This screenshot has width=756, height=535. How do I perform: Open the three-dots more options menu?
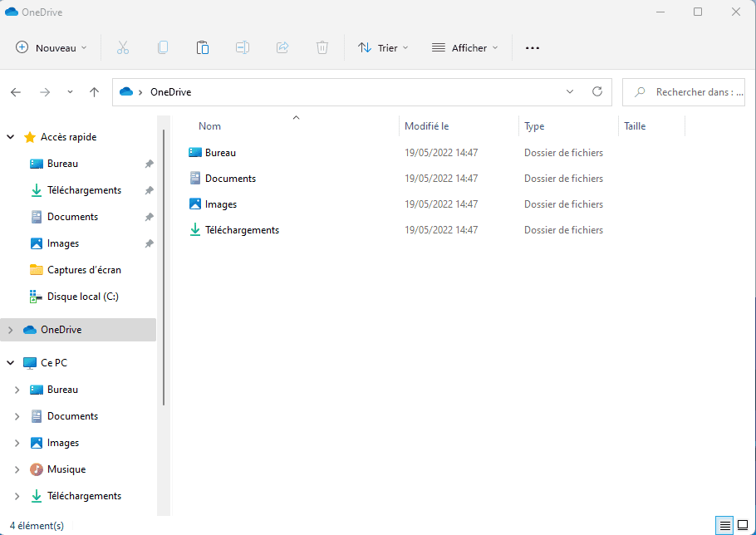pyautogui.click(x=533, y=48)
